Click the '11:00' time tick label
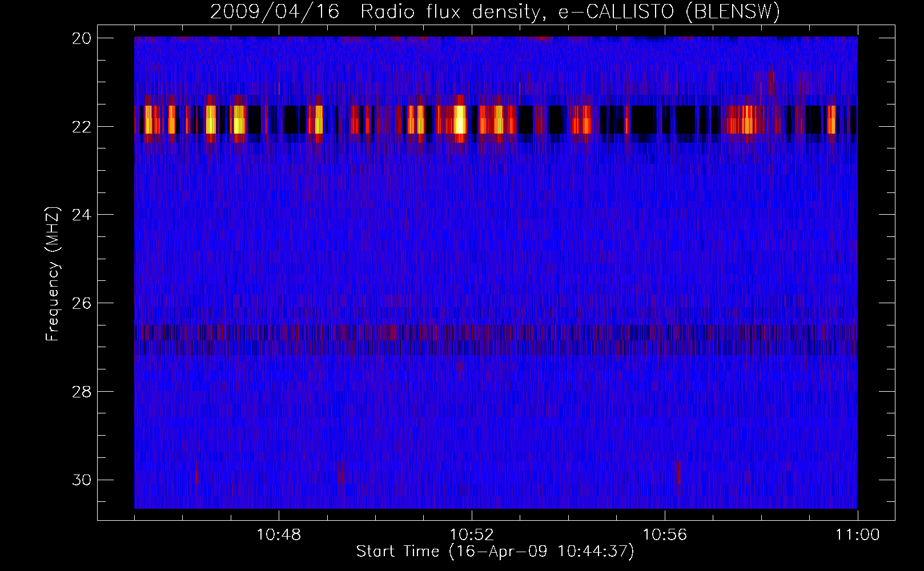 coord(858,535)
